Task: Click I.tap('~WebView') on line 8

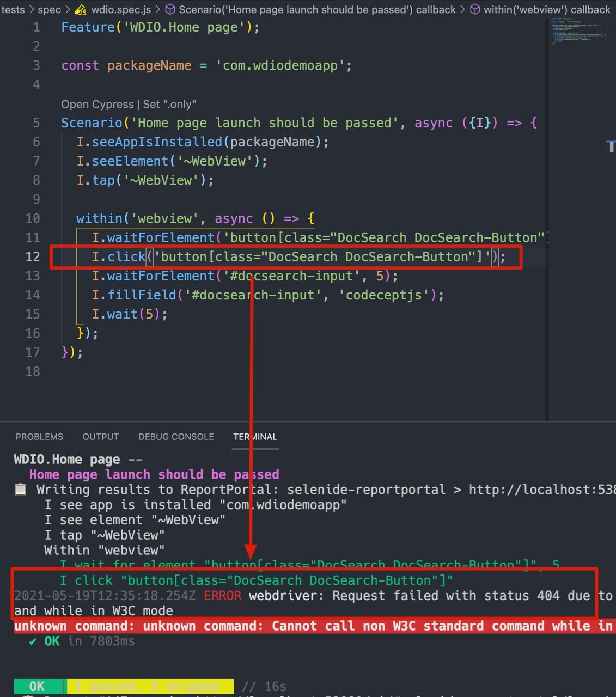Action: click(145, 180)
